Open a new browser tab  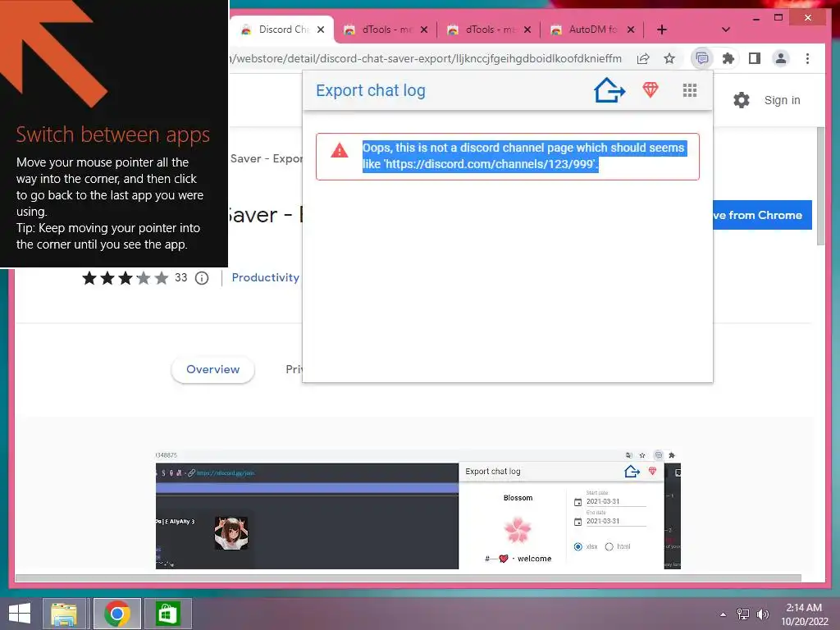click(x=662, y=30)
